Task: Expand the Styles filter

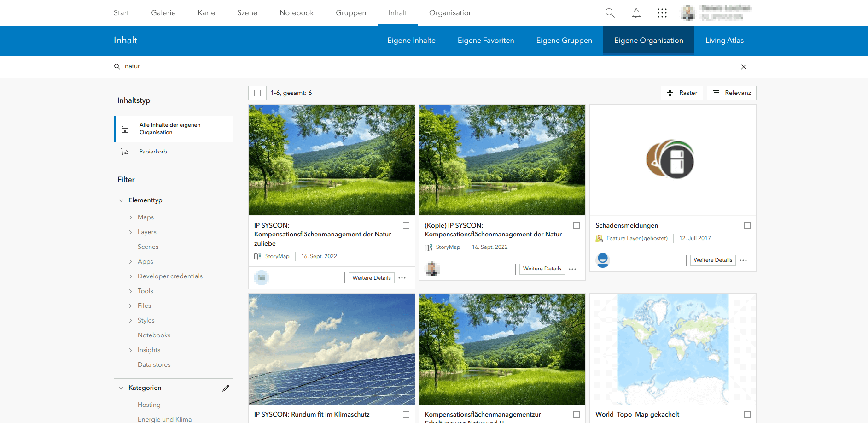Action: pyautogui.click(x=131, y=321)
